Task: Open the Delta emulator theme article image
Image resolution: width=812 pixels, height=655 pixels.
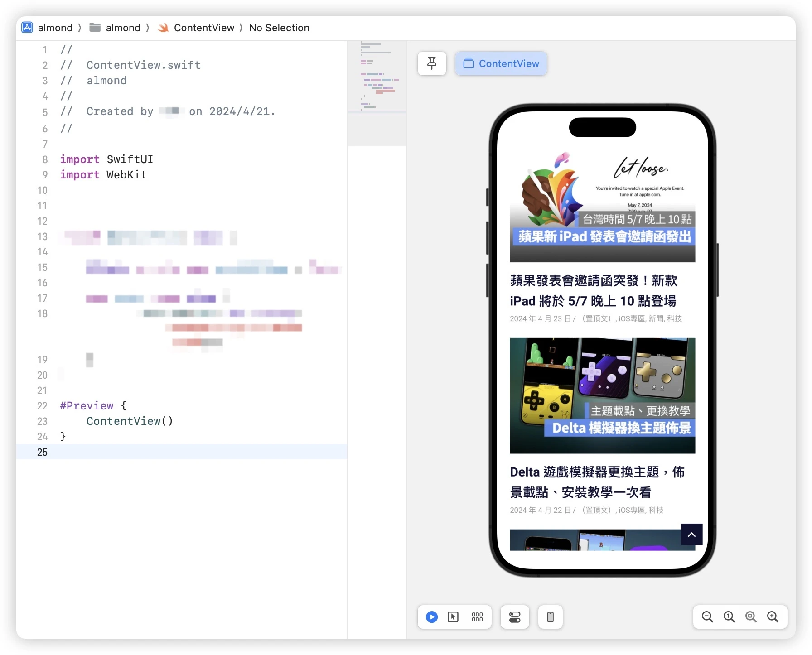Action: (603, 395)
